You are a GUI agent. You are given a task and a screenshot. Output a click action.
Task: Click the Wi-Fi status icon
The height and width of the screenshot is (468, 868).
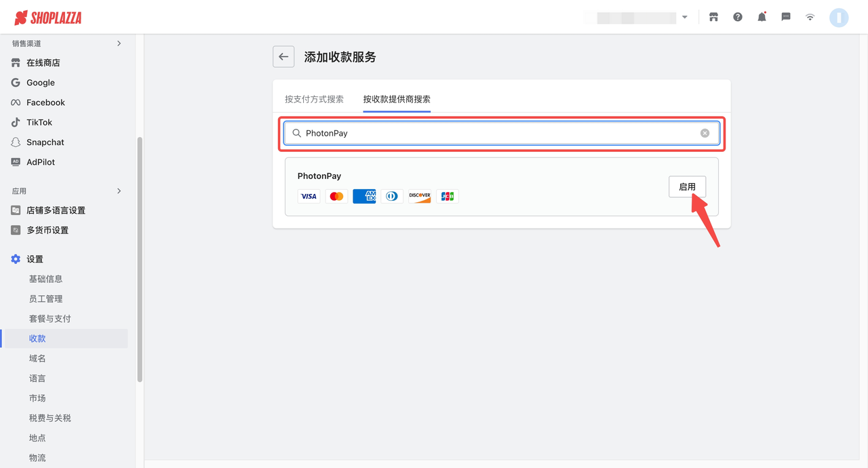(x=810, y=17)
